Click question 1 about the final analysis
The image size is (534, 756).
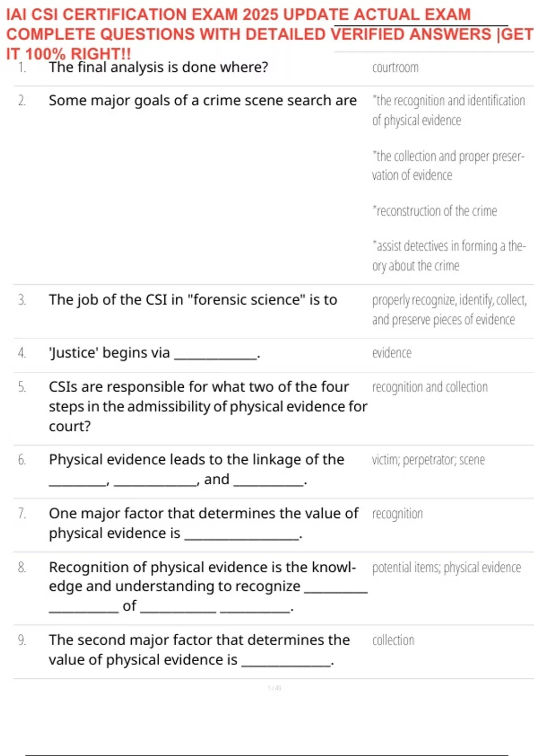158,68
